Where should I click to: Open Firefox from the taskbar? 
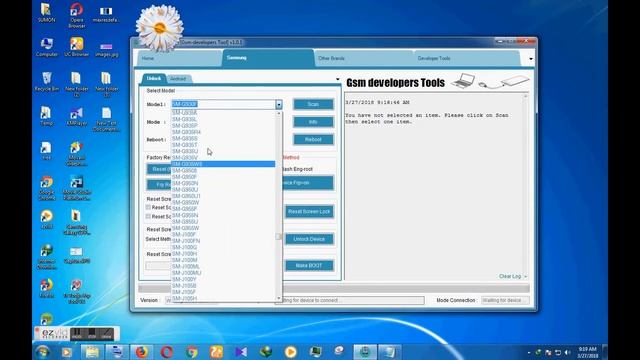(141, 352)
